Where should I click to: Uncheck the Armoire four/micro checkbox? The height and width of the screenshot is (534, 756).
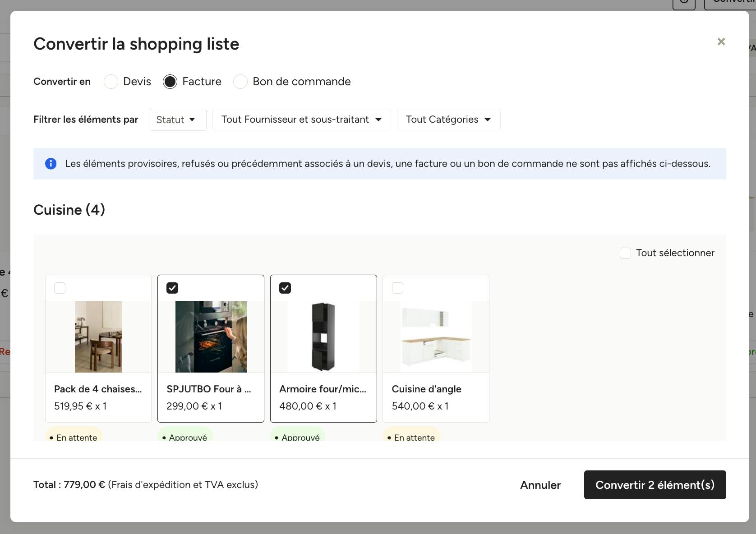point(285,288)
